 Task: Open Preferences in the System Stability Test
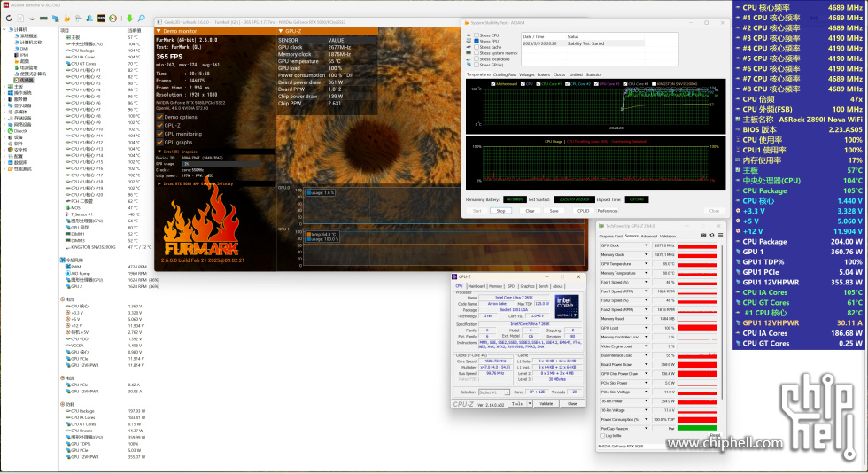tap(608, 211)
